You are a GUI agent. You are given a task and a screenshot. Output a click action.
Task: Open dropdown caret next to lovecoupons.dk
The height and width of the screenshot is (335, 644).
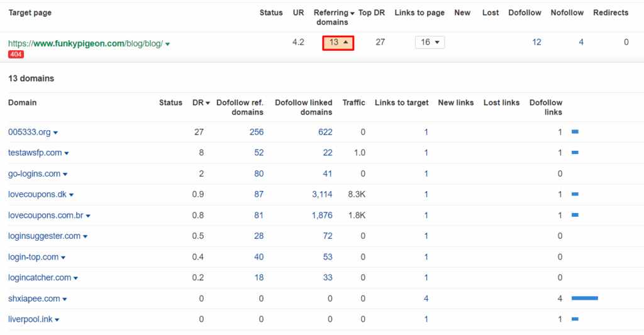click(x=71, y=195)
